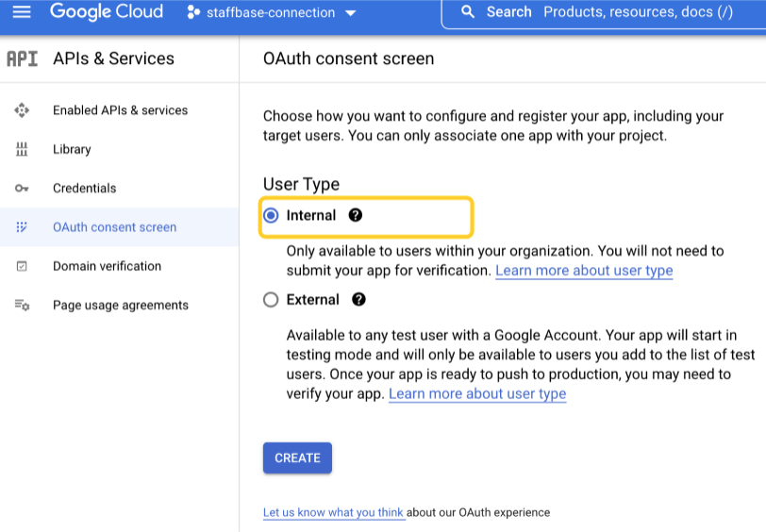Open Page usage agreements in the sidebar
Viewport: 766px width, 532px height.
[x=120, y=306]
